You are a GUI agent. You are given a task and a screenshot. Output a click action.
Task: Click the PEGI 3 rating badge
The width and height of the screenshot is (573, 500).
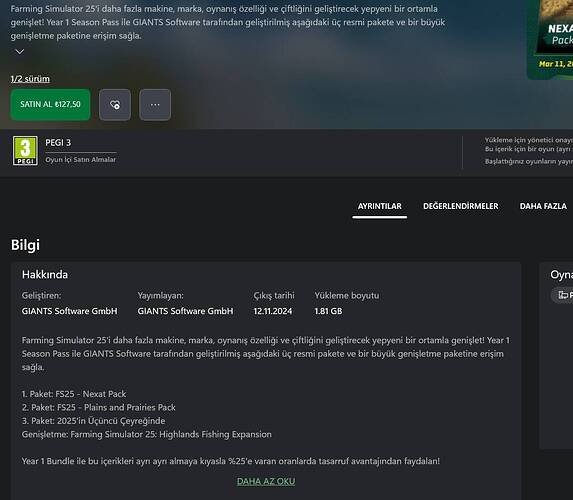click(x=25, y=151)
